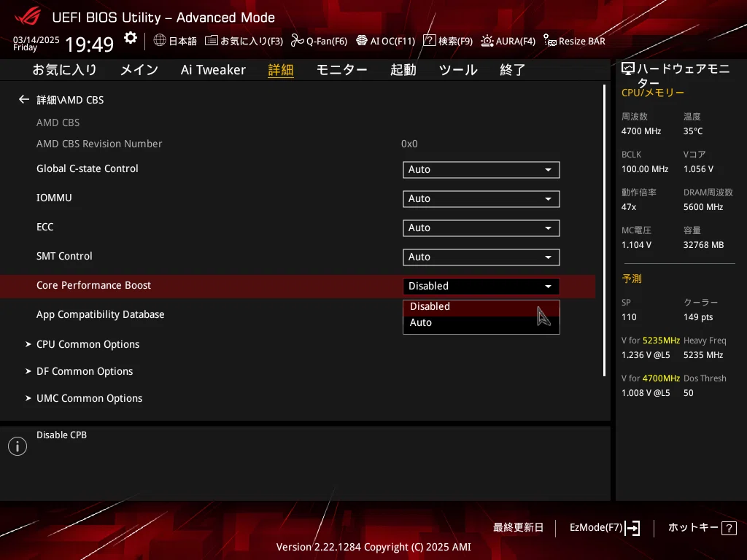
Task: Open the SMT Control dropdown
Action: (481, 257)
